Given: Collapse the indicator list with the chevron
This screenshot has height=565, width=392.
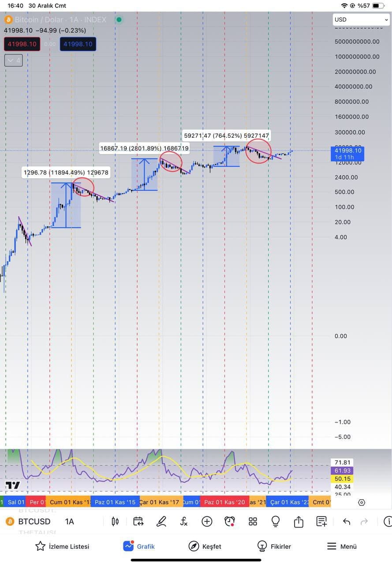Looking at the screenshot, I should [x=13, y=60].
